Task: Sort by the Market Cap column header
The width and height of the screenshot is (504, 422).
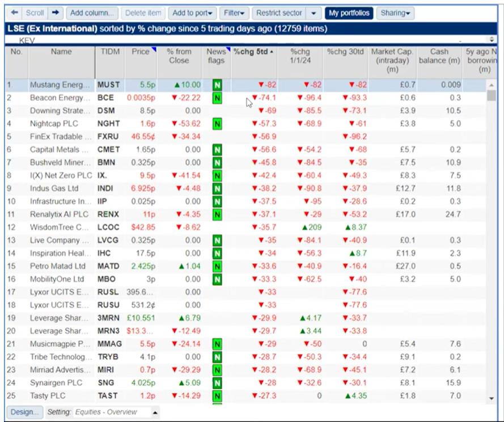Action: pyautogui.click(x=392, y=62)
